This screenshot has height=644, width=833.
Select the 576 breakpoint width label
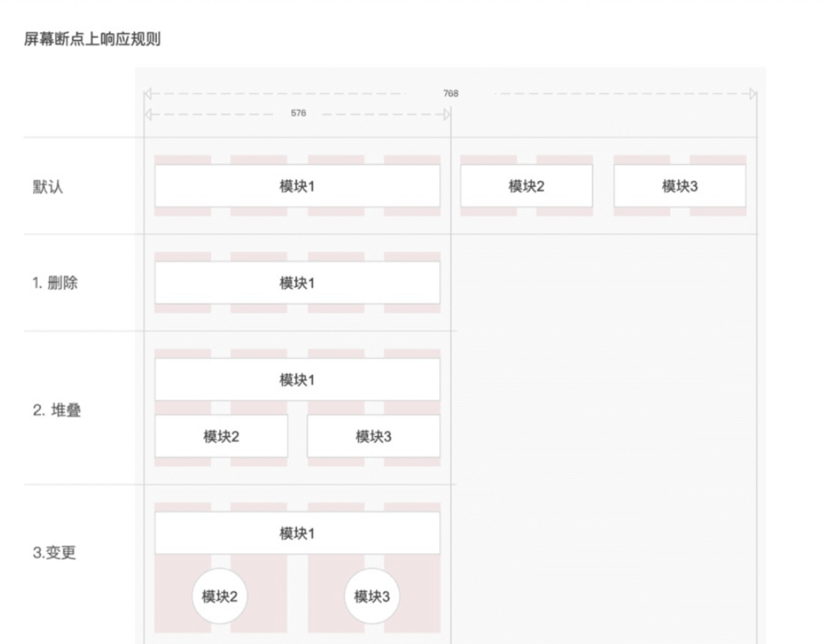click(x=299, y=113)
